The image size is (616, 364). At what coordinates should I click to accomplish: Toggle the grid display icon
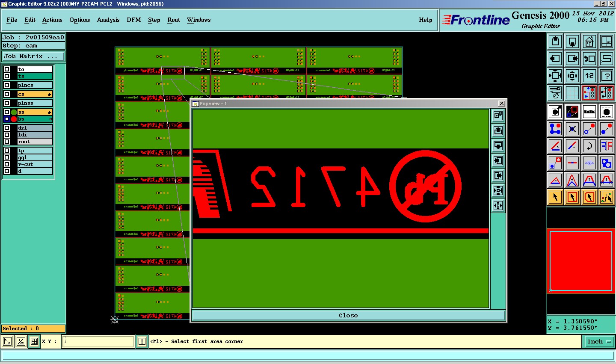572,93
